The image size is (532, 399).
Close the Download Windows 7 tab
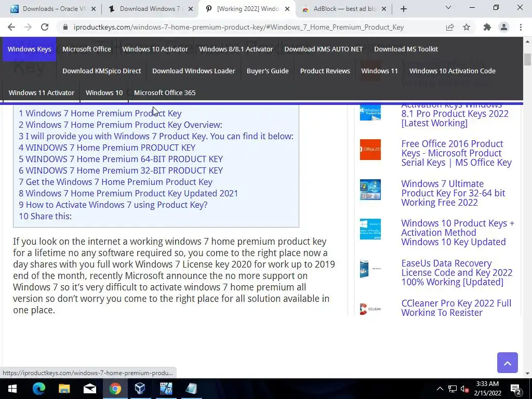191,9
